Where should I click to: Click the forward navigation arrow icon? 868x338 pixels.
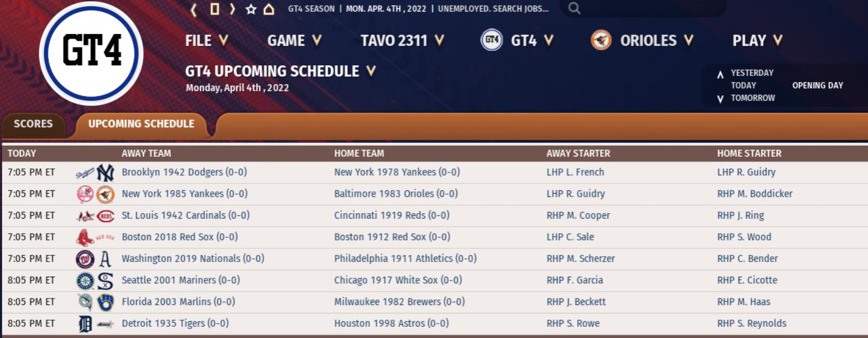(x=232, y=9)
